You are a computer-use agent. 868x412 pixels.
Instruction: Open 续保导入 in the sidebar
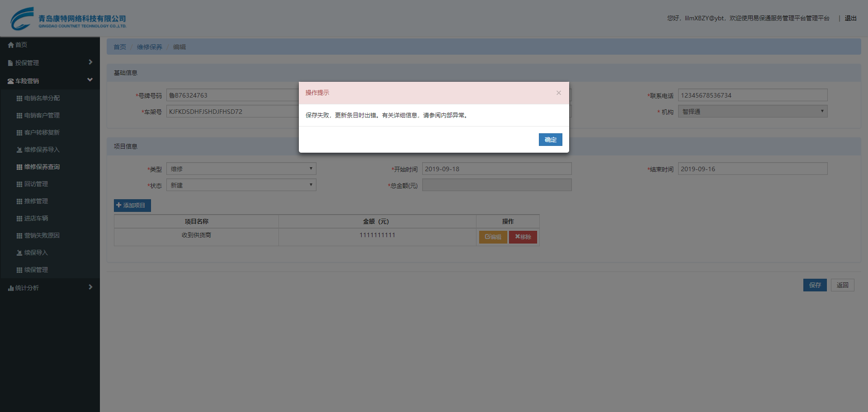pos(50,253)
